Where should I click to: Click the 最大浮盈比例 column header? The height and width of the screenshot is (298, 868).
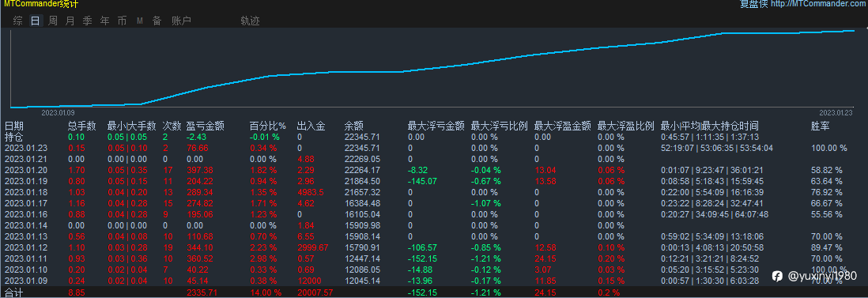click(x=626, y=126)
